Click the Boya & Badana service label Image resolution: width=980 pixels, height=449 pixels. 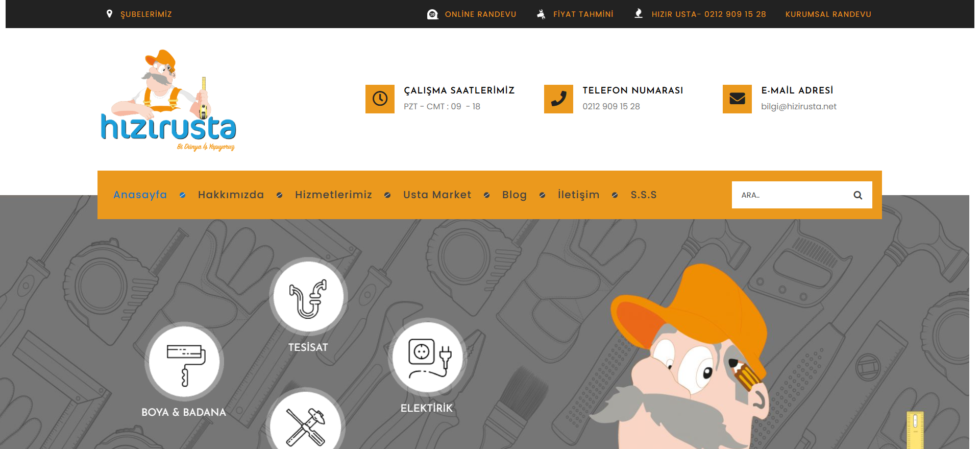[x=184, y=412]
